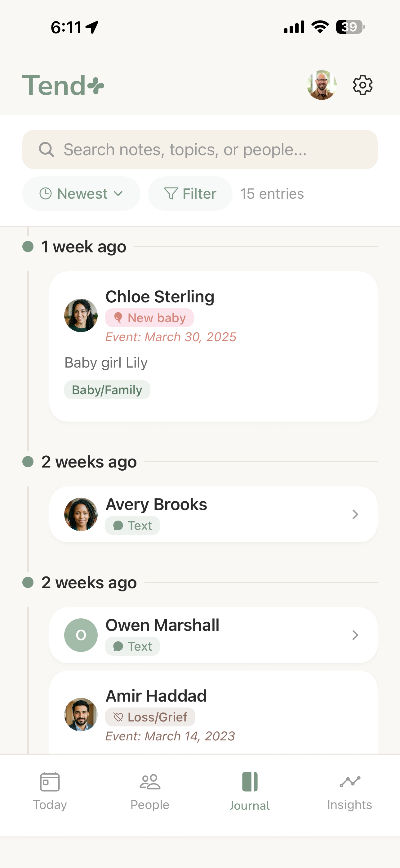
Task: Focus the search notes input field
Action: (200, 150)
